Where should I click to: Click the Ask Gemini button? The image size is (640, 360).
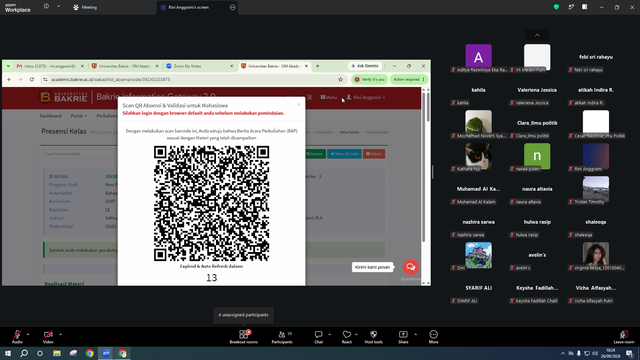(365, 66)
